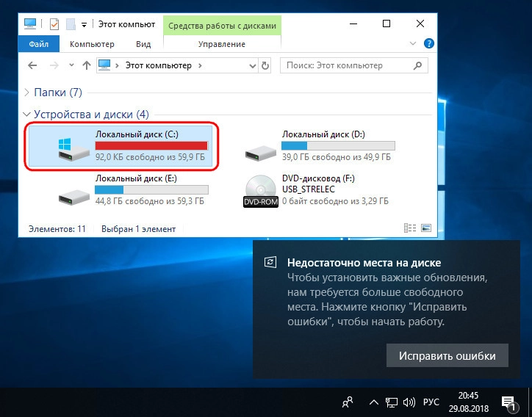
Task: Open the volume control in system tray
Action: pos(409,402)
